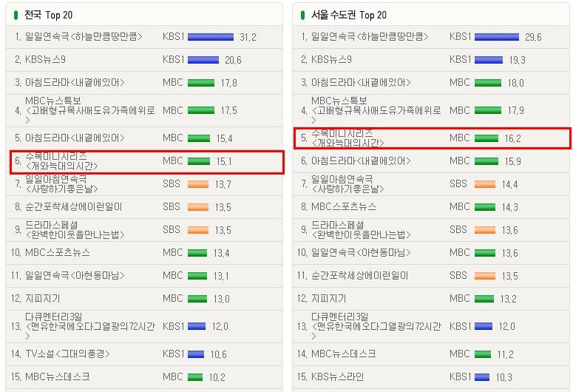
Task: Click the blue bar beside 10.3
Action: pos(482,377)
